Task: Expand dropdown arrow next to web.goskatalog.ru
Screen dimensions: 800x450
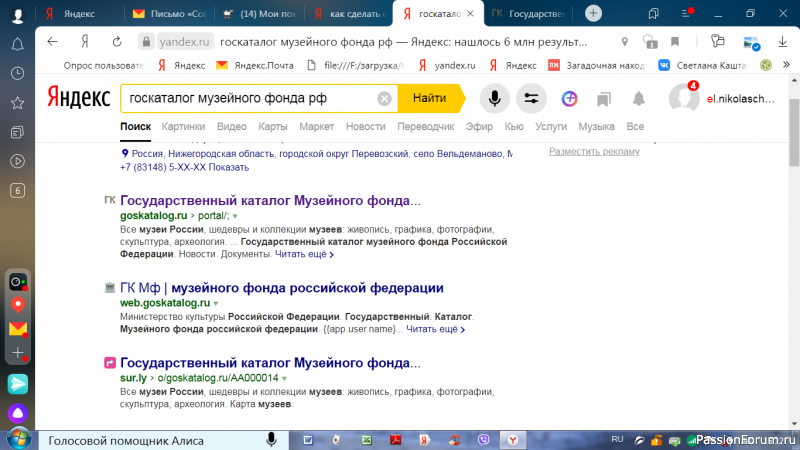Action: pyautogui.click(x=216, y=304)
